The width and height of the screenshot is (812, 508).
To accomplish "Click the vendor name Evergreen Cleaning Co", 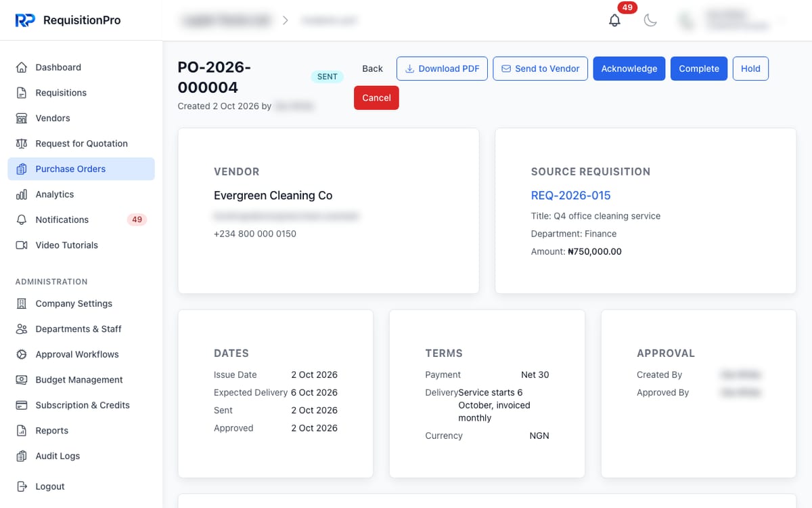I will (273, 195).
